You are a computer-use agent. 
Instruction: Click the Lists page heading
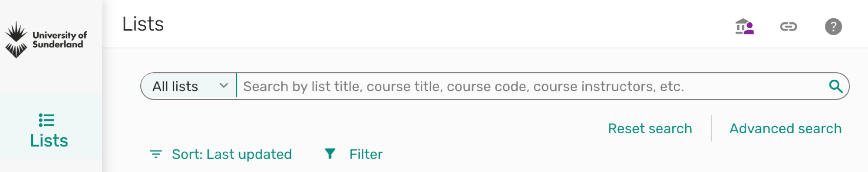point(143,24)
